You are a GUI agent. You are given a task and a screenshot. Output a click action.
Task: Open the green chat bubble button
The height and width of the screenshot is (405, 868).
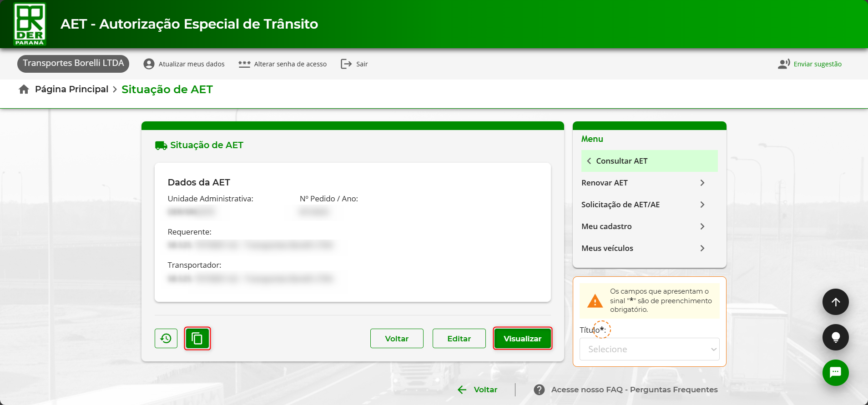tap(835, 373)
